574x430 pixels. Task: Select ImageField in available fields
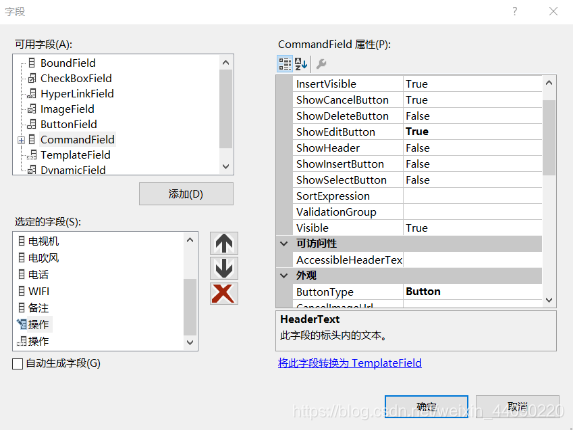[x=67, y=109]
